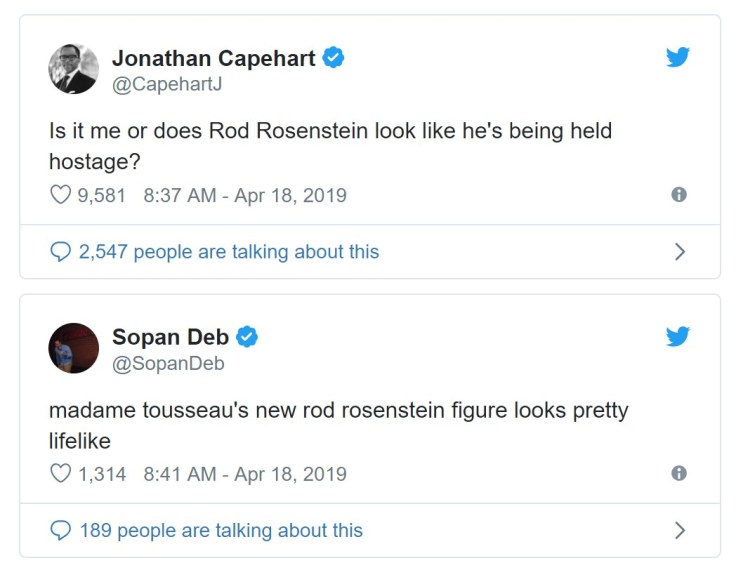Visit the @SopanDeb handle link
This screenshot has width=736, height=570.
pyautogui.click(x=167, y=364)
